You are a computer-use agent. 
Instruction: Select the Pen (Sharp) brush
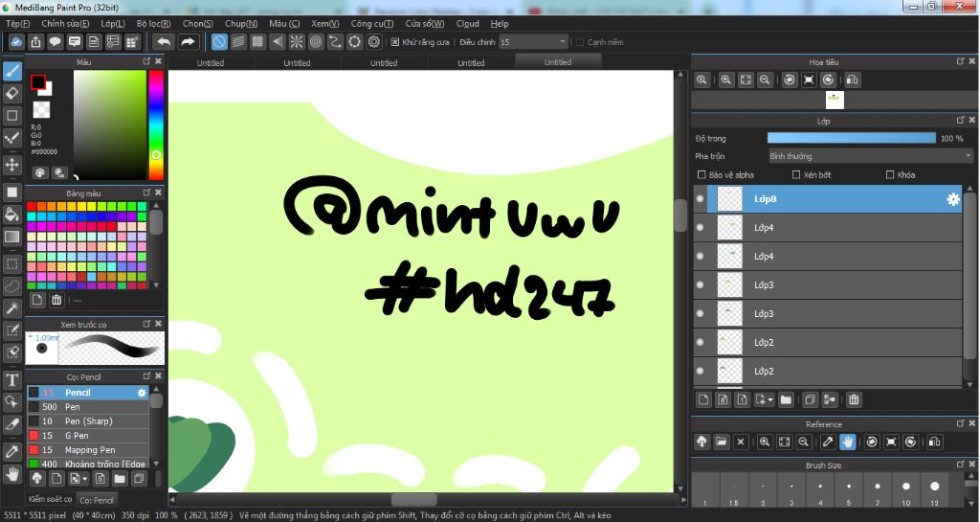pos(87,421)
